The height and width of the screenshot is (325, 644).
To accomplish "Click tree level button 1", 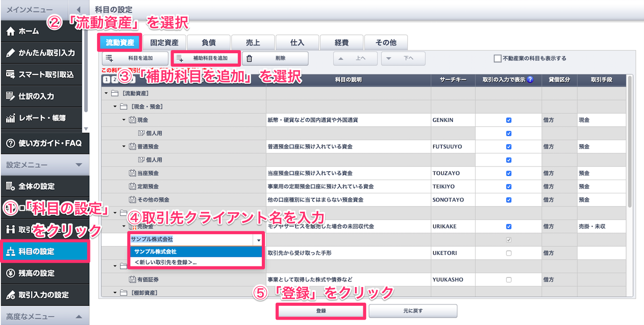I will pyautogui.click(x=106, y=80).
